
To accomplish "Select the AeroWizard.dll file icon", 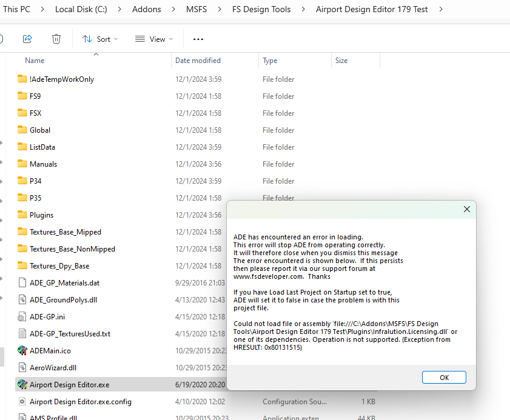I will (x=22, y=368).
